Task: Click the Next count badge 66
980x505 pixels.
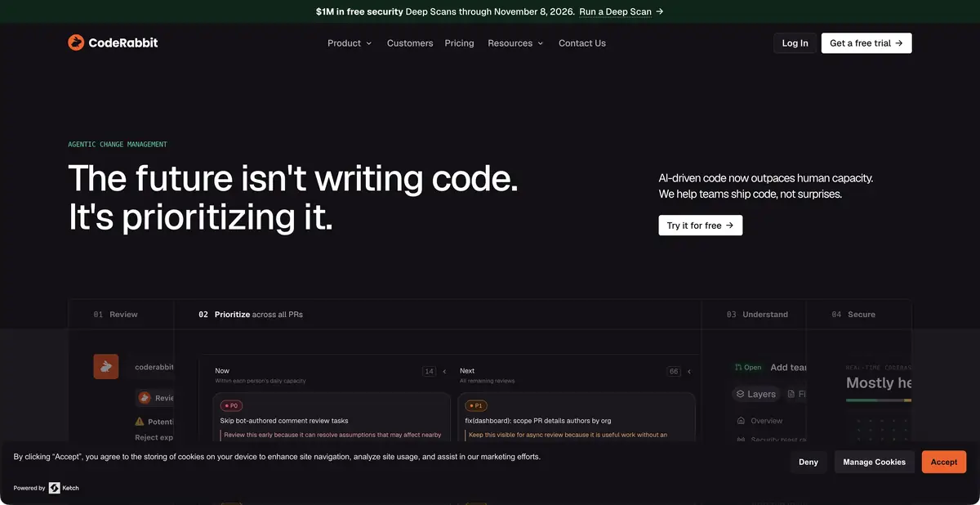Action: (x=674, y=371)
